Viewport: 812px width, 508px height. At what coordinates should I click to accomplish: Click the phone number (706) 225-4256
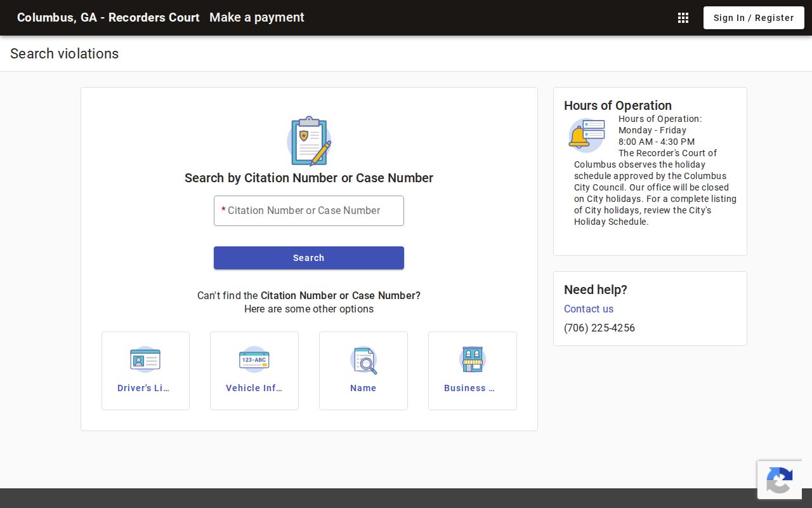[599, 328]
